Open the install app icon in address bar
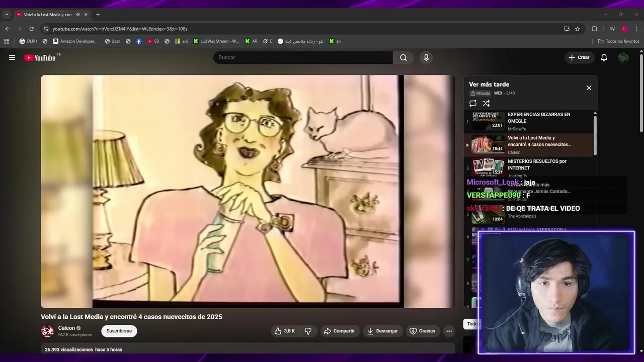 567,29
